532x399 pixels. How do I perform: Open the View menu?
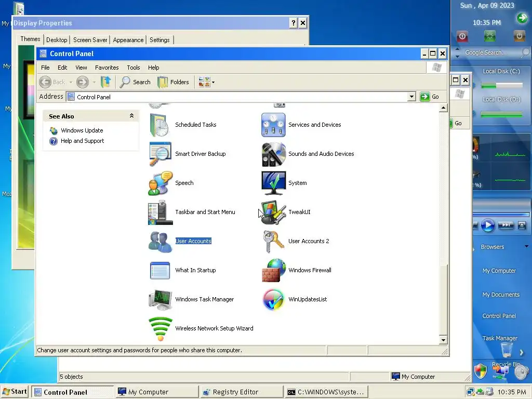81,68
